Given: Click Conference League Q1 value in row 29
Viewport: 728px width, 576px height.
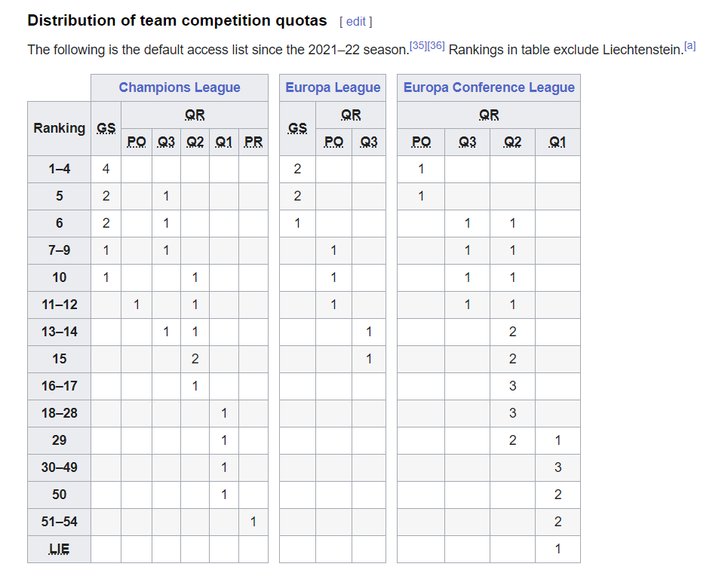Looking at the screenshot, I should coord(558,440).
